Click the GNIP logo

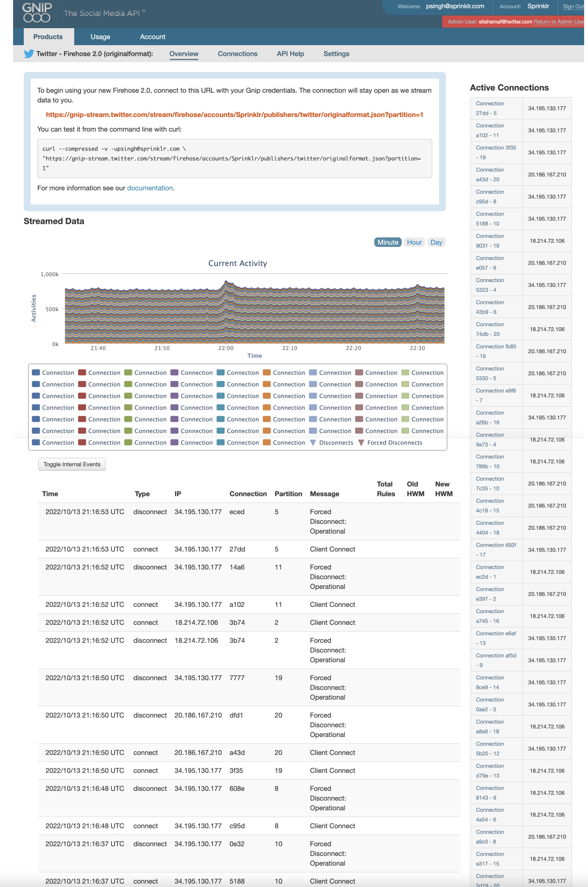(x=37, y=13)
